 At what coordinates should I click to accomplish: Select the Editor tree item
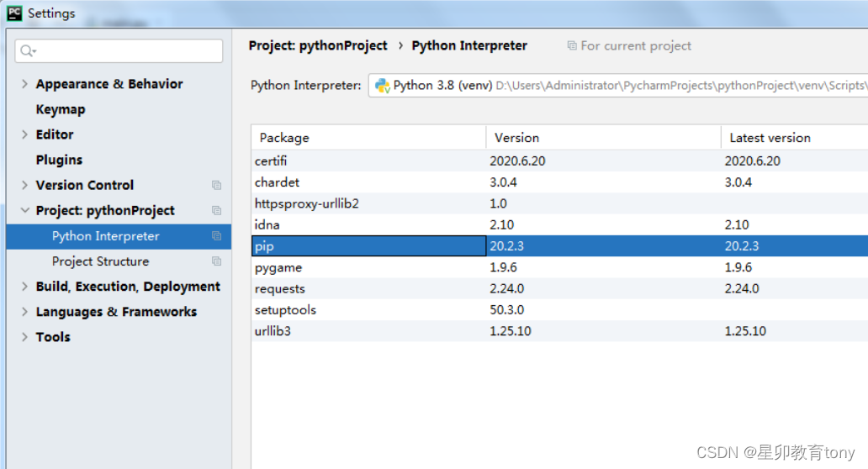pos(54,134)
